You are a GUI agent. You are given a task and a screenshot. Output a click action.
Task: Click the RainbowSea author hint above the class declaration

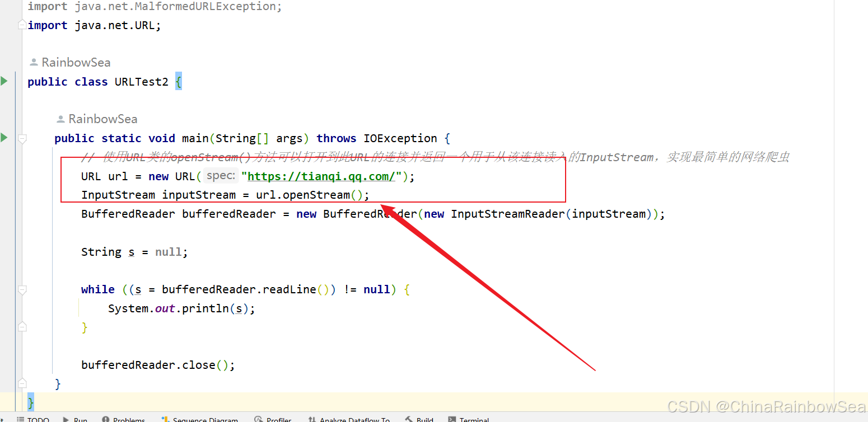[71, 62]
